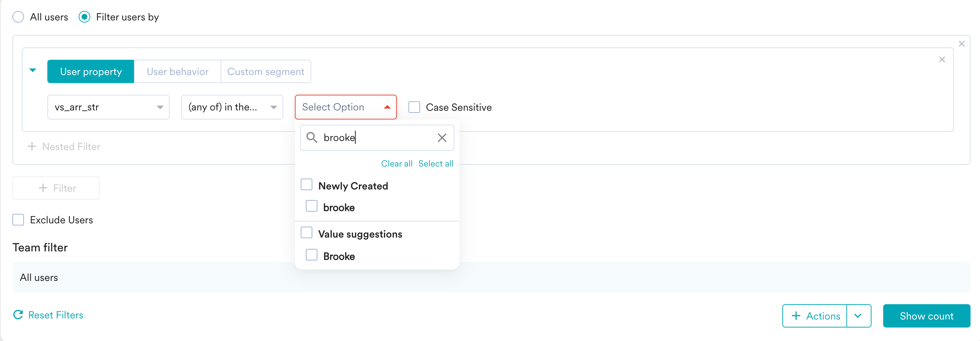Enable the Case Sensitive checkbox

[414, 107]
